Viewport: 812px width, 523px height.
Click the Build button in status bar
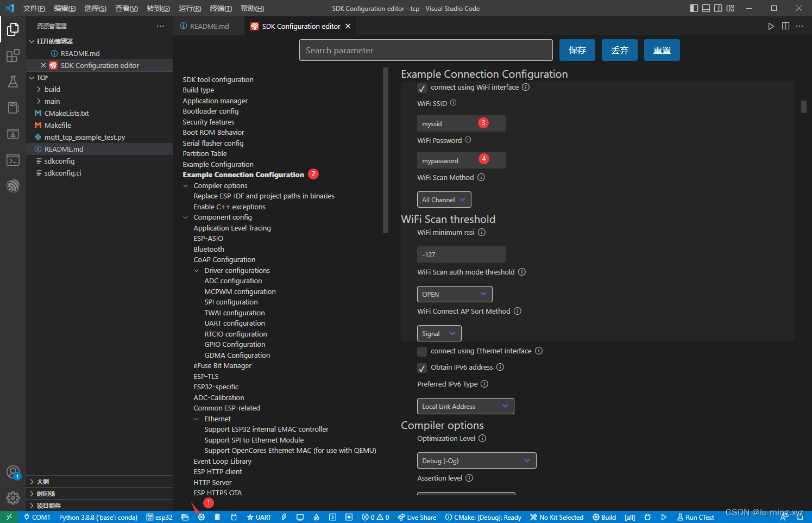click(604, 517)
